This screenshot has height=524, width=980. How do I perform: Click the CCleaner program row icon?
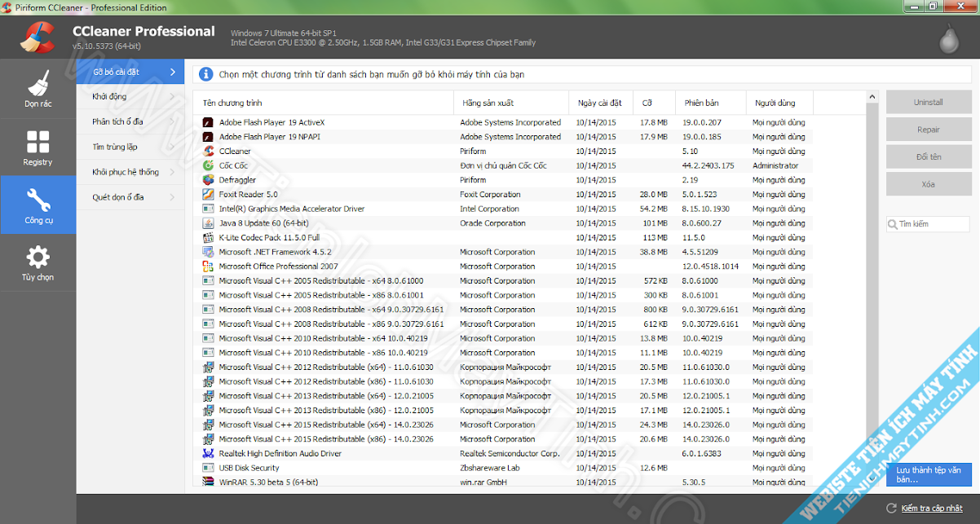(208, 151)
